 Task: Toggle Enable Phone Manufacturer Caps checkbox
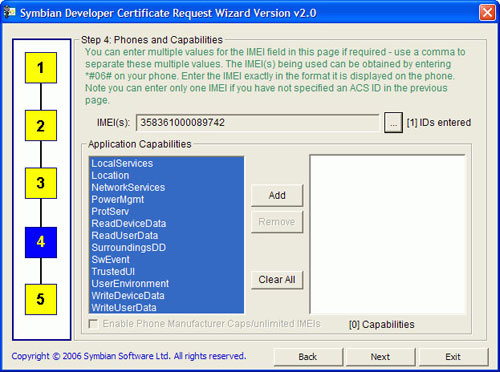93,324
